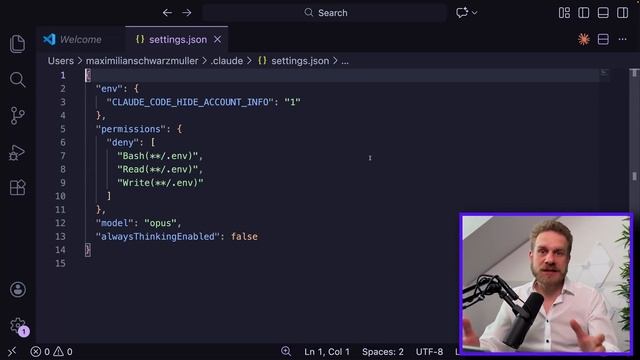640x360 pixels.
Task: Click the Users breadcrumb
Action: click(x=61, y=61)
